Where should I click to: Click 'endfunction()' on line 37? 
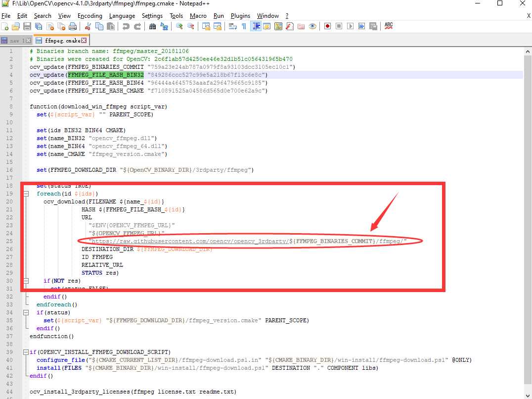51,336
